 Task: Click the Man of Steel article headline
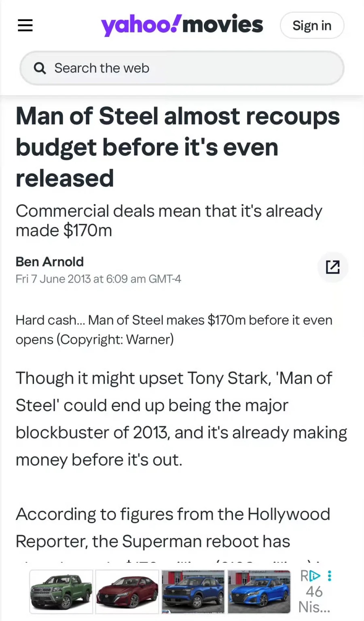(x=178, y=147)
